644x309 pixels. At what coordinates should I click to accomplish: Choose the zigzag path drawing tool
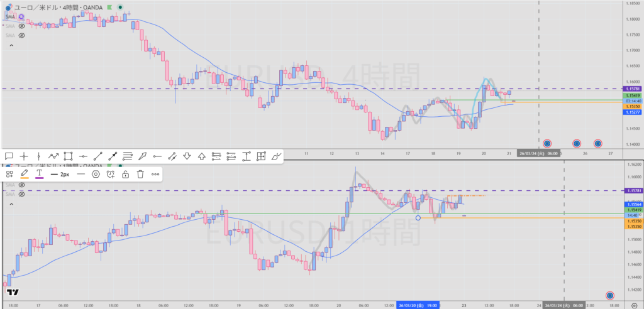click(x=53, y=155)
